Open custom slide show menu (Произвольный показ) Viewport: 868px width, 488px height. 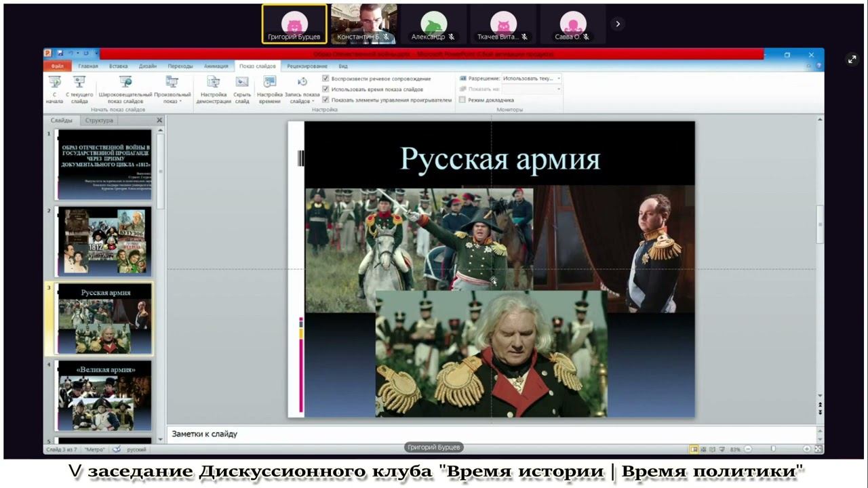click(172, 89)
